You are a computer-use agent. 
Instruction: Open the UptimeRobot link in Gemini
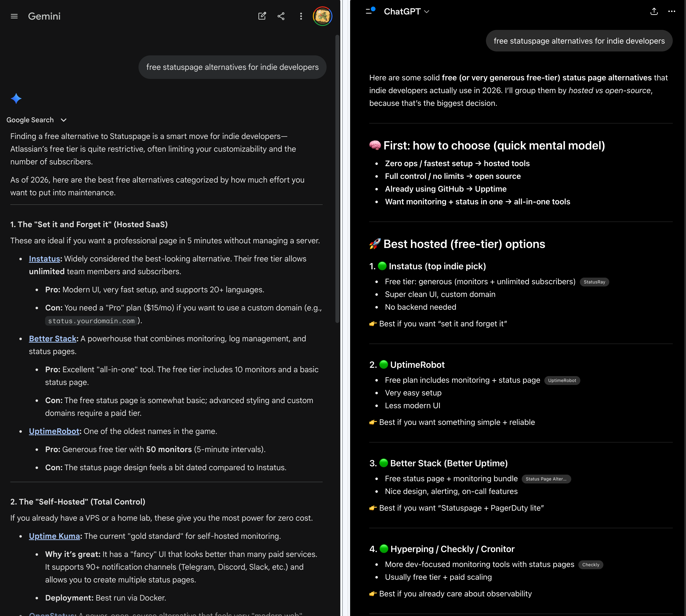pos(54,431)
